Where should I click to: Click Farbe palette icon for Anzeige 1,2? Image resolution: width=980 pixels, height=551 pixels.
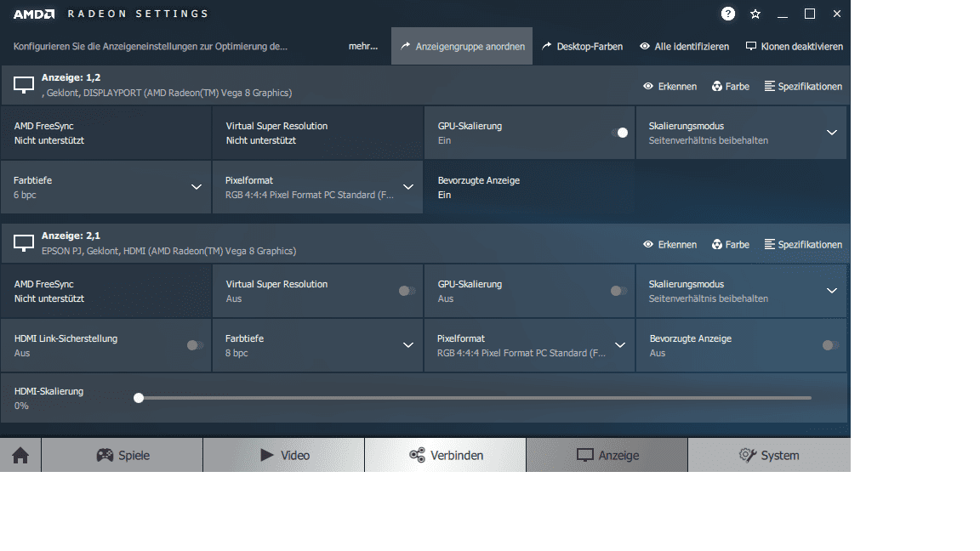tap(717, 86)
